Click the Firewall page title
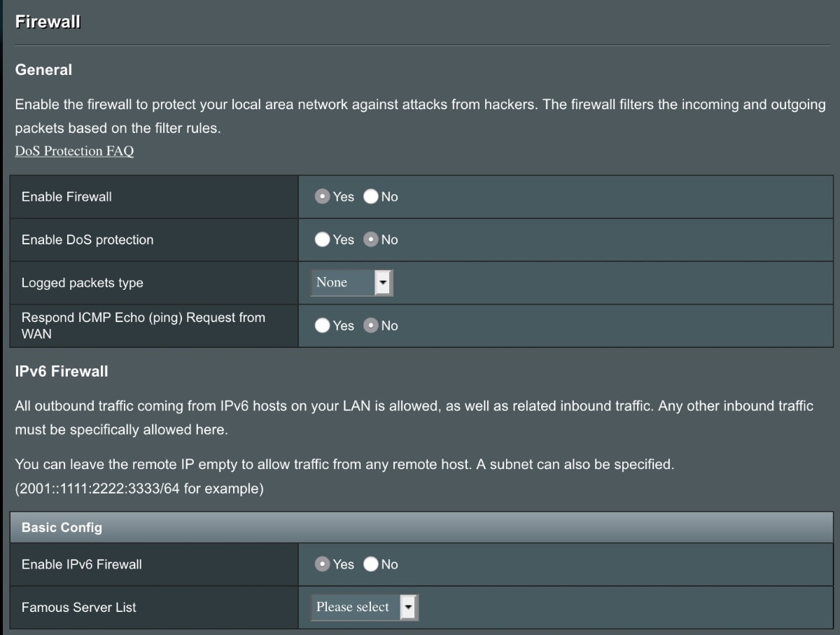 coord(48,22)
